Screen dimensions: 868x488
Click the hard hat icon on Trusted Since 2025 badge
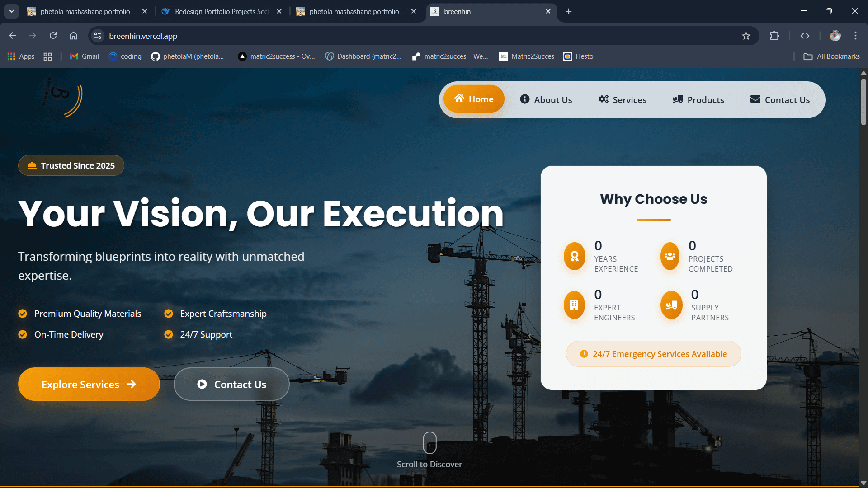coord(31,165)
